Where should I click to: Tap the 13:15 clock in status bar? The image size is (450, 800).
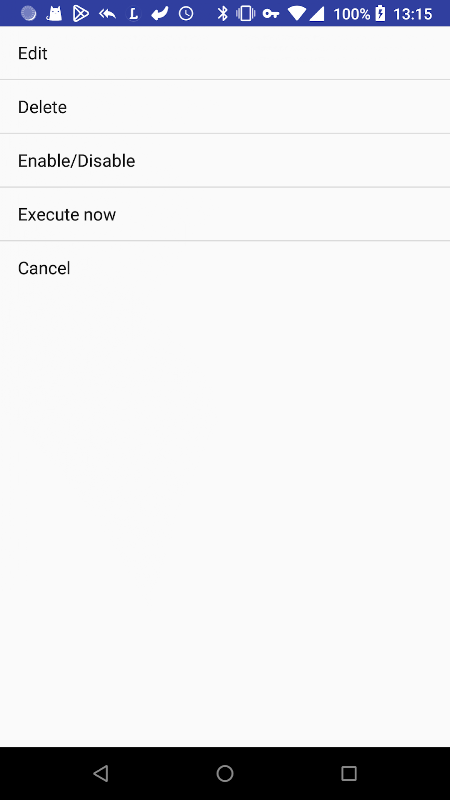pyautogui.click(x=413, y=14)
